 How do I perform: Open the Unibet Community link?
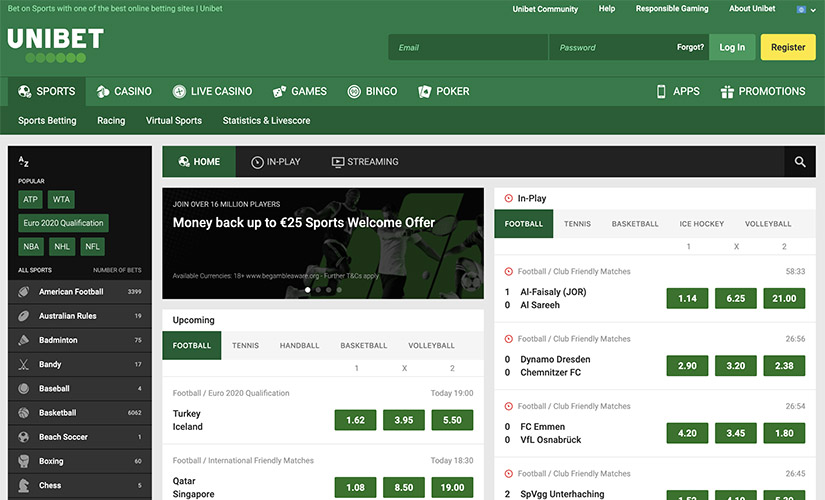pos(545,9)
